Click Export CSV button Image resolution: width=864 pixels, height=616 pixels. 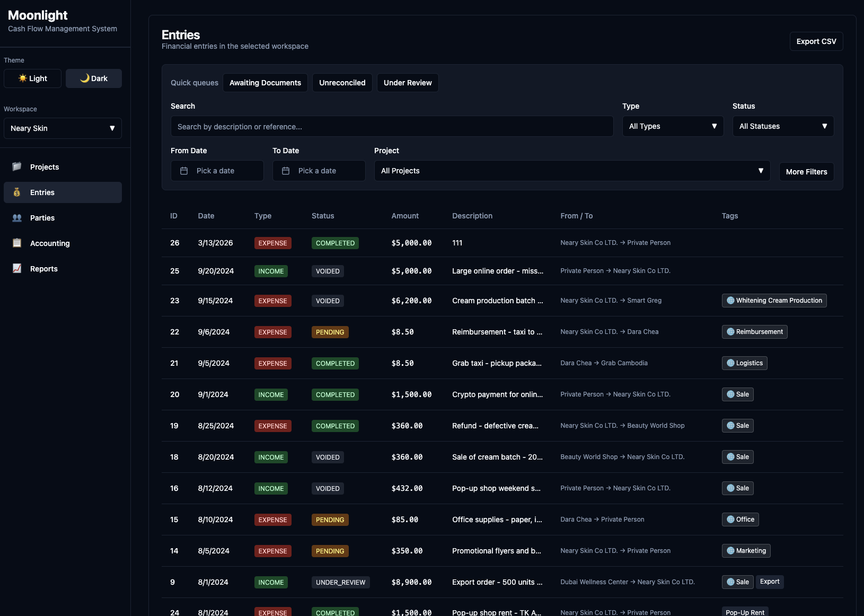click(816, 41)
